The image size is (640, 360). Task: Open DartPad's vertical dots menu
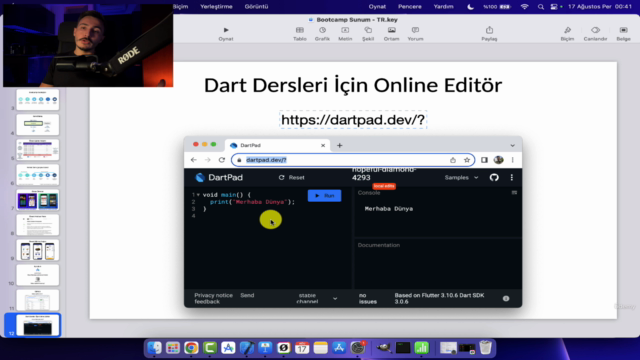511,178
